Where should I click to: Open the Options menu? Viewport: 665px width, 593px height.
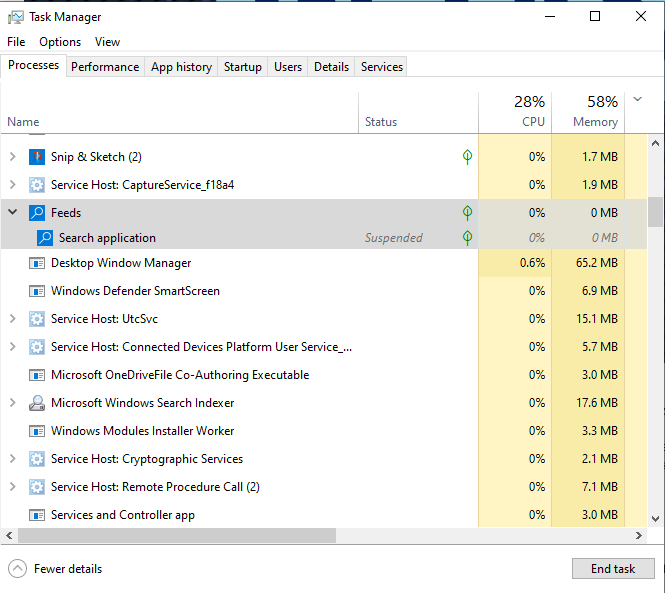click(x=60, y=42)
